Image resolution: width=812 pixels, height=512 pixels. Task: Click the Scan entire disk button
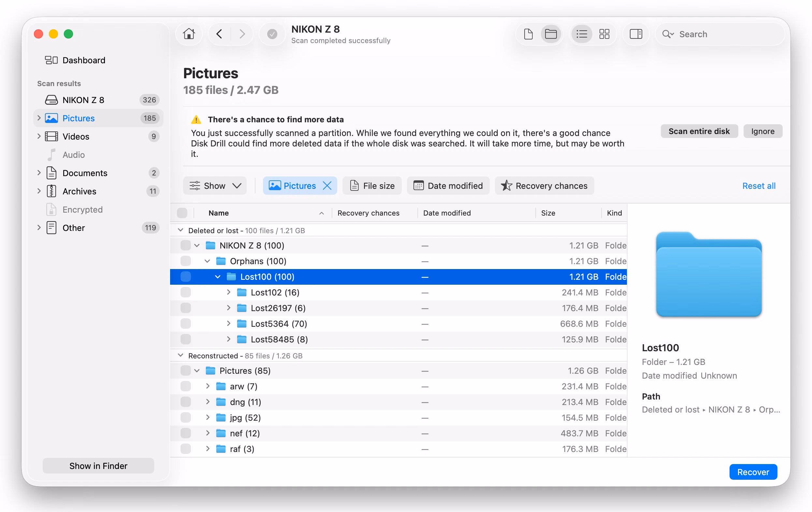pos(699,131)
